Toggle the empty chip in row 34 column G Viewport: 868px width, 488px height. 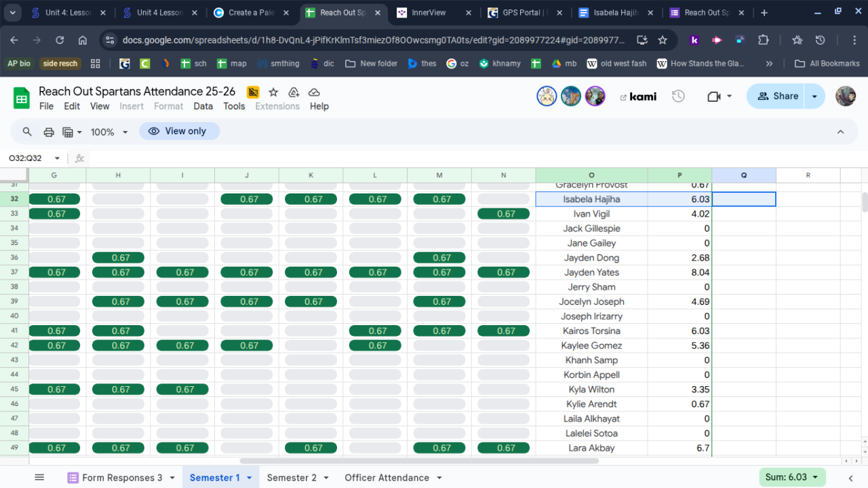coord(54,228)
